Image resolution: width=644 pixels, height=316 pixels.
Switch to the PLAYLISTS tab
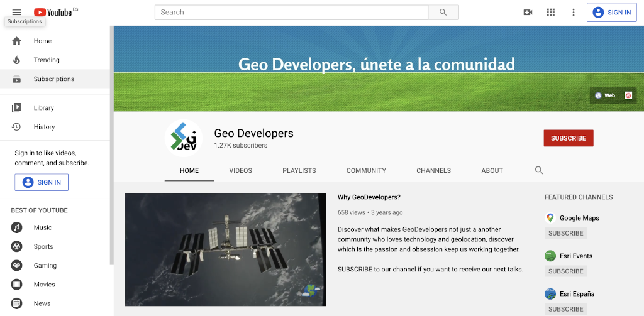click(299, 170)
